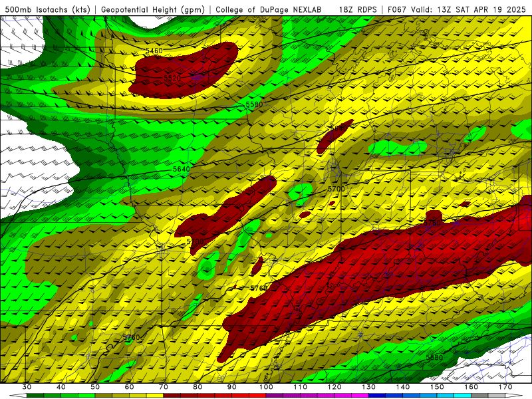Image resolution: width=532 pixels, height=399 pixels.
Task: Click the 5520 height contour label
Action: 172,78
